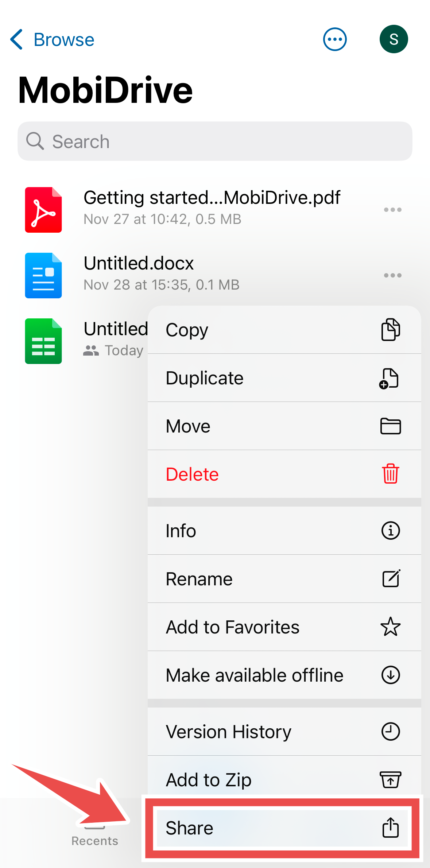The height and width of the screenshot is (868, 430).
Task: Tap the Version History clock icon
Action: 391,732
